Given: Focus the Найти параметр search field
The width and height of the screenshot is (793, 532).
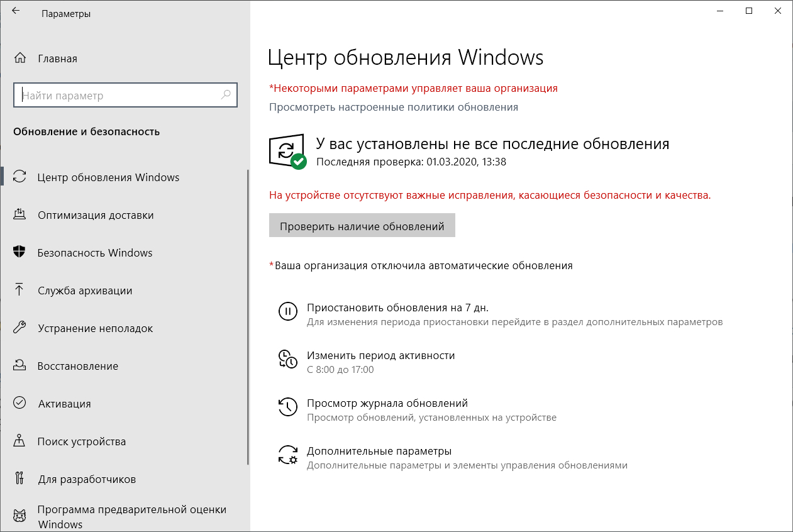Looking at the screenshot, I should pos(119,96).
